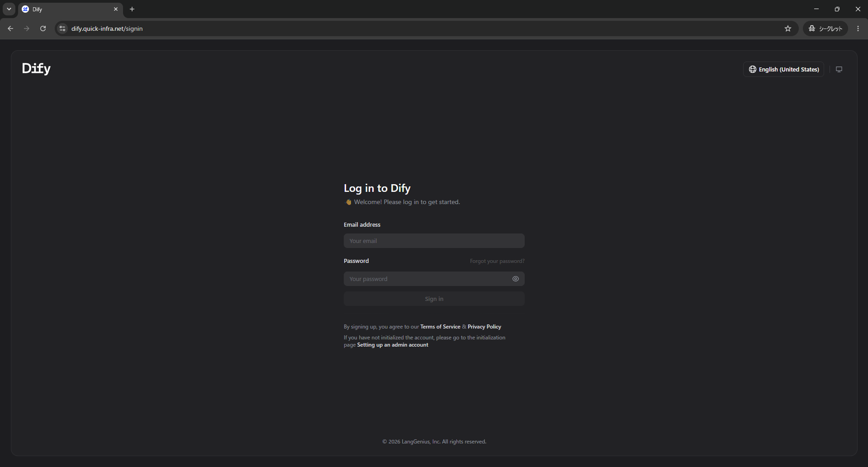
Task: Click the Dify logo
Action: coord(36,68)
